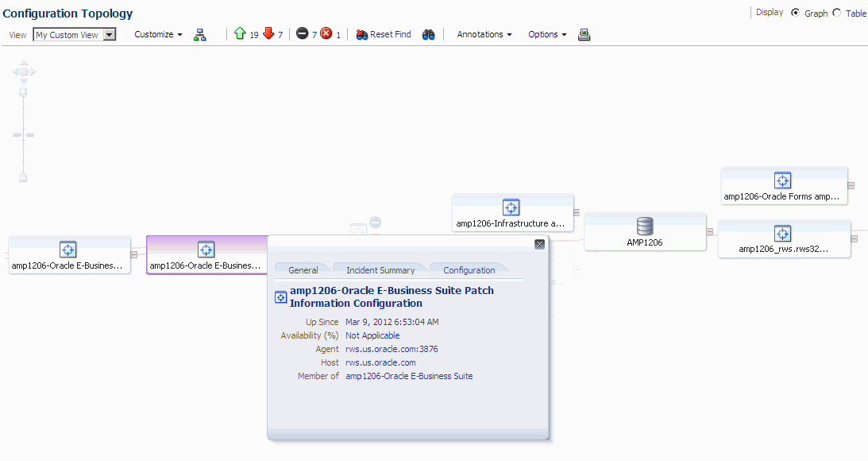Select the amp1206_rws.rws32 node icon
This screenshot has width=868, height=461.
782,234
